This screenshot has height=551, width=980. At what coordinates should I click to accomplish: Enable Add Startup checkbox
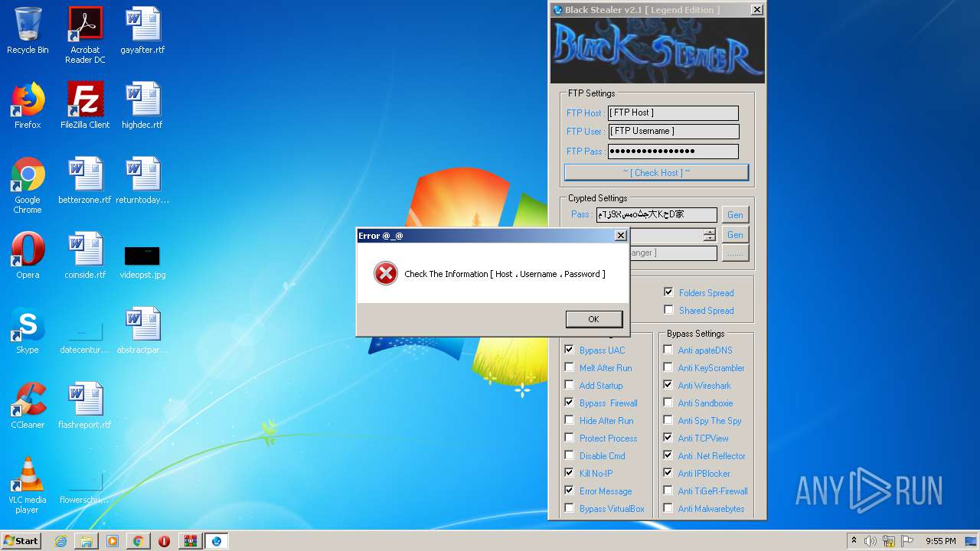[569, 385]
